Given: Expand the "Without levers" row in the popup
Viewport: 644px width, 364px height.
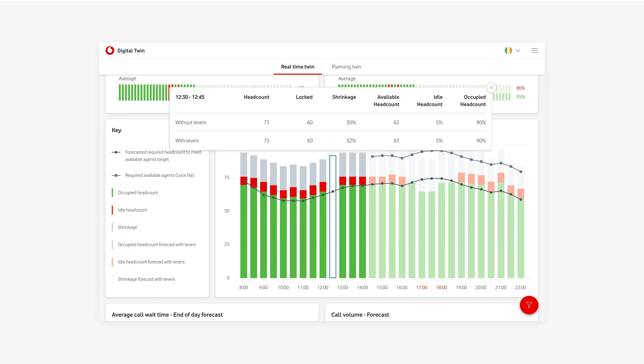Looking at the screenshot, I should coord(191,122).
